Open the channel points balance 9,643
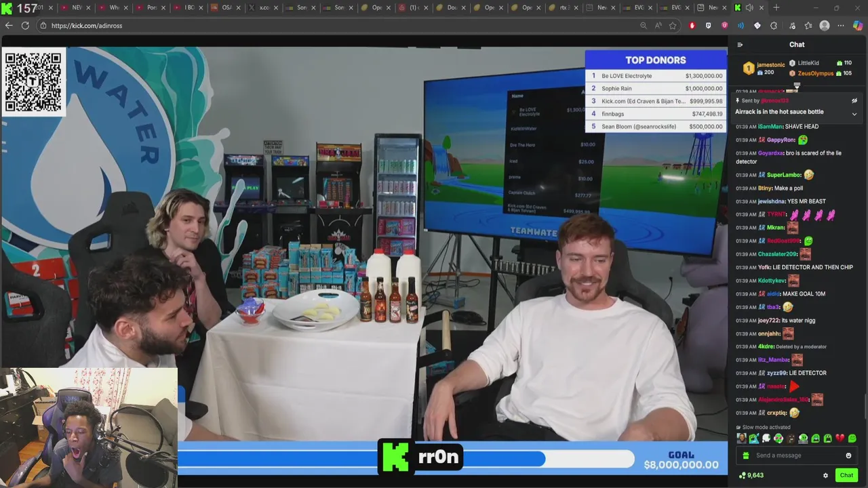Image resolution: width=868 pixels, height=488 pixels. pos(751,475)
